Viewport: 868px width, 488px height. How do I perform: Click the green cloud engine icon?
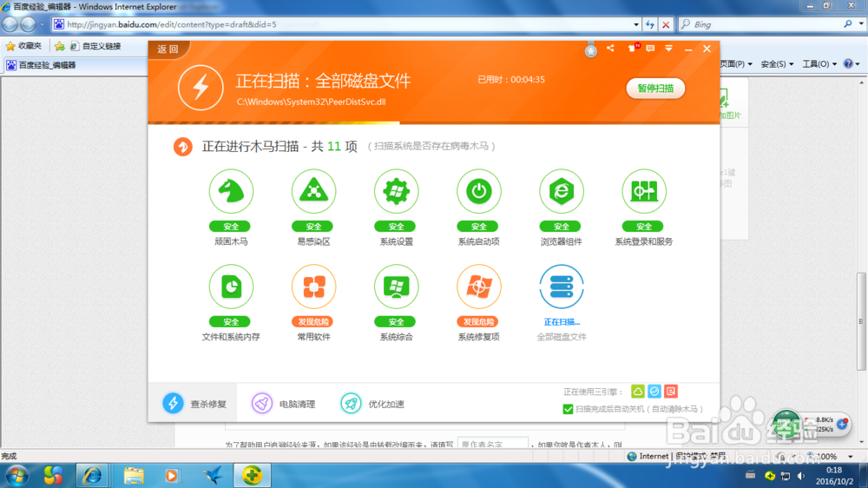tap(638, 392)
